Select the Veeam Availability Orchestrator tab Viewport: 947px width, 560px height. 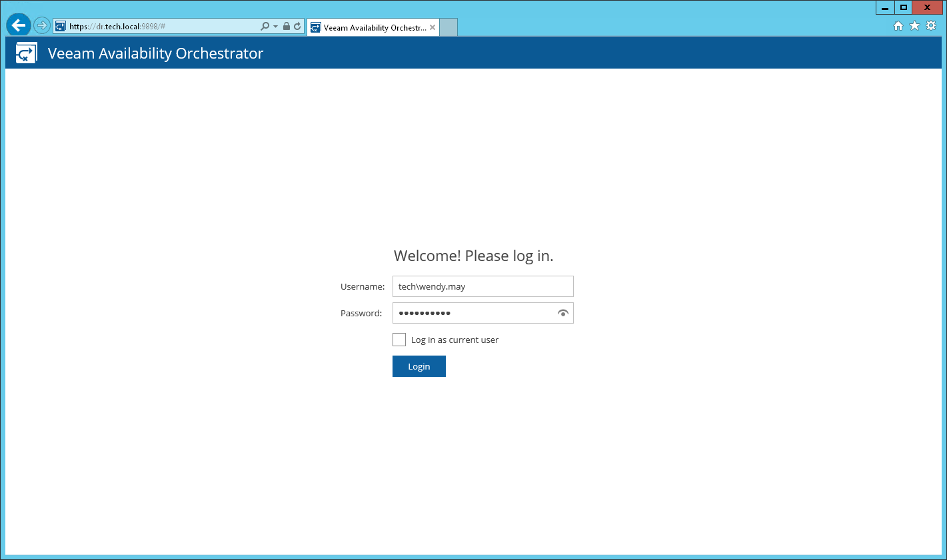373,27
